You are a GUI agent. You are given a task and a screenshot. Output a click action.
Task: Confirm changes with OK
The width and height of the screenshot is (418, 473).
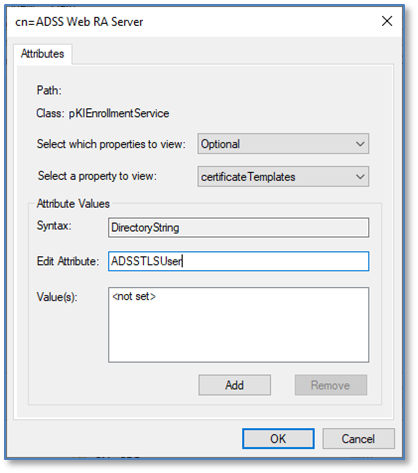pyautogui.click(x=278, y=438)
